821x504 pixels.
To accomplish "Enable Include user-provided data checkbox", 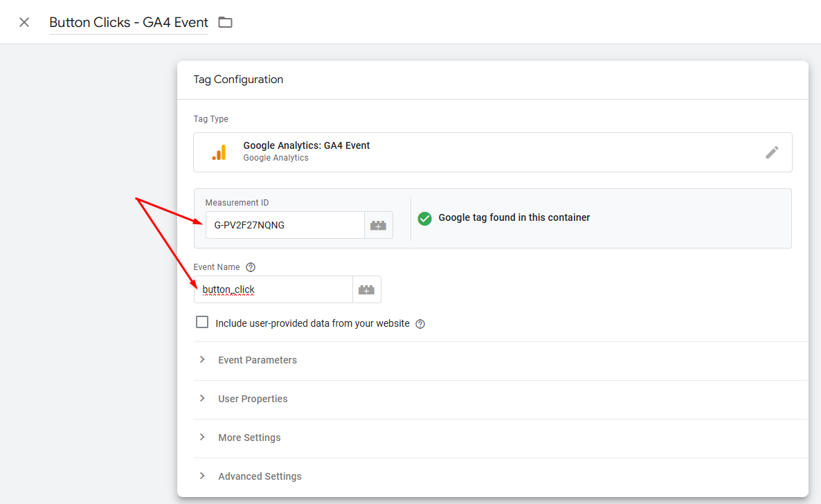I will pyautogui.click(x=202, y=322).
